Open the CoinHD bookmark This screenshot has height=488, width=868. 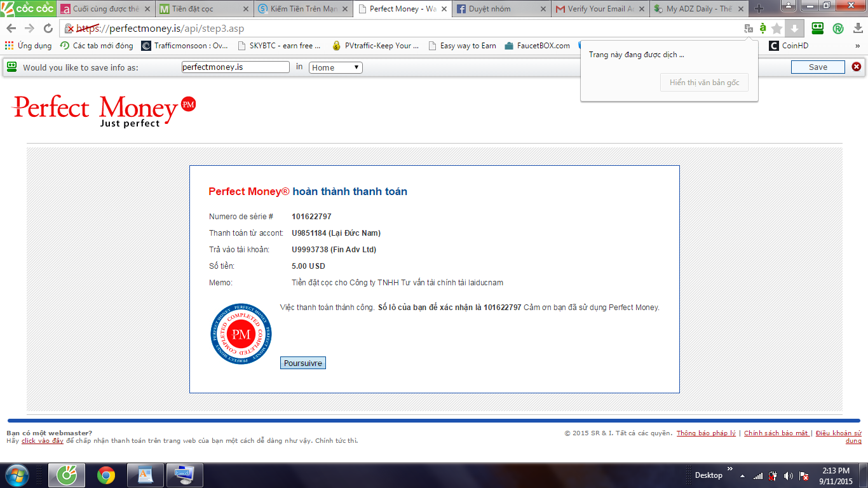pos(789,46)
